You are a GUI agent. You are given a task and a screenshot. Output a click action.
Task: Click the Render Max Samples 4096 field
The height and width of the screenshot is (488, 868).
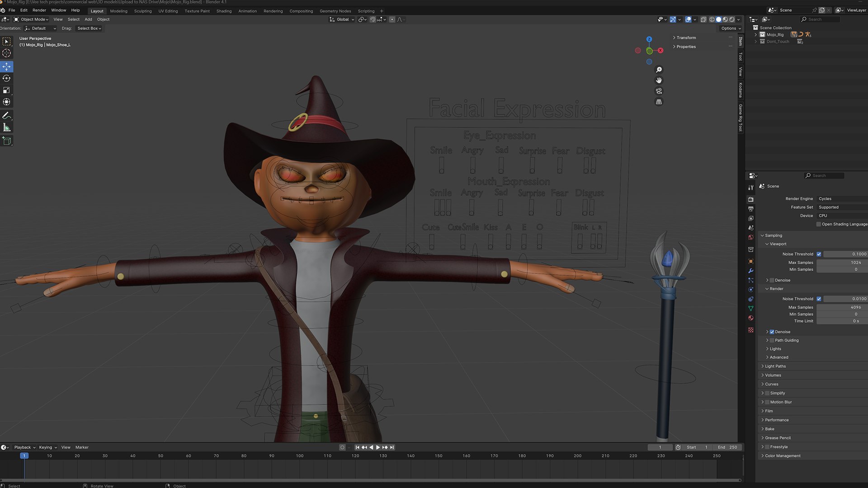842,307
